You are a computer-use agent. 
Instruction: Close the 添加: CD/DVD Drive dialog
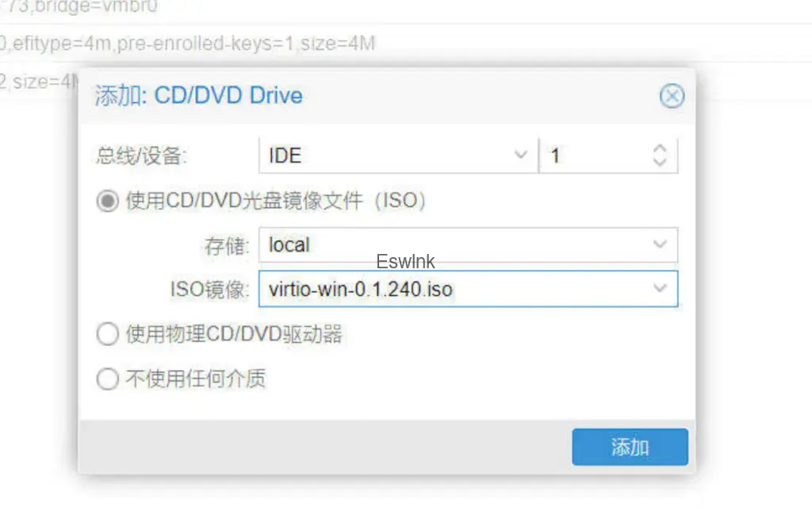672,96
